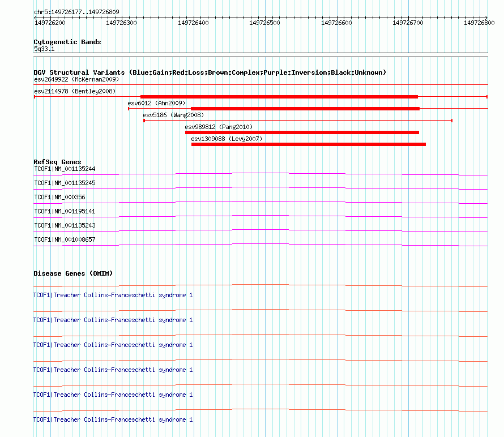The width and height of the screenshot is (504, 437).
Task: Click the chr5:149726177..149726809 region label
Action: [76, 12]
